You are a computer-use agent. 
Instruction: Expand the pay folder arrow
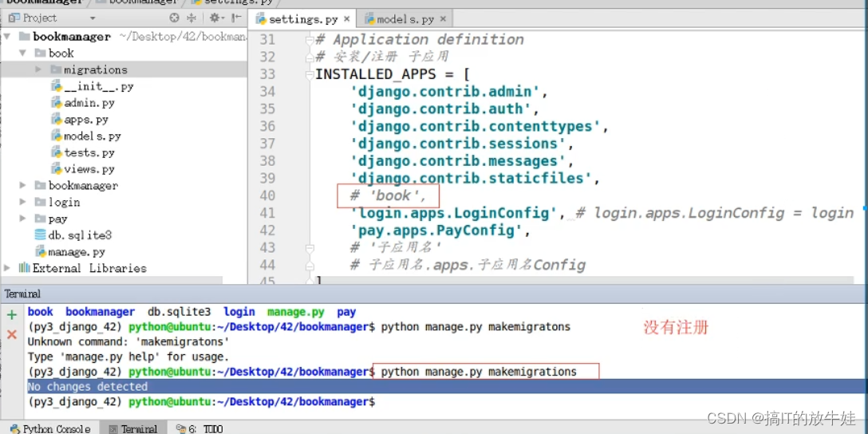pos(22,219)
